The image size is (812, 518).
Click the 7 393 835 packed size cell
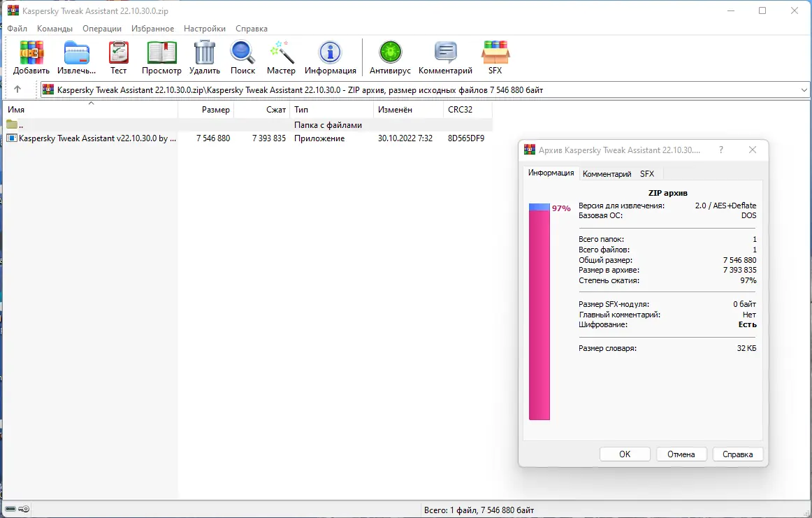[x=269, y=138]
